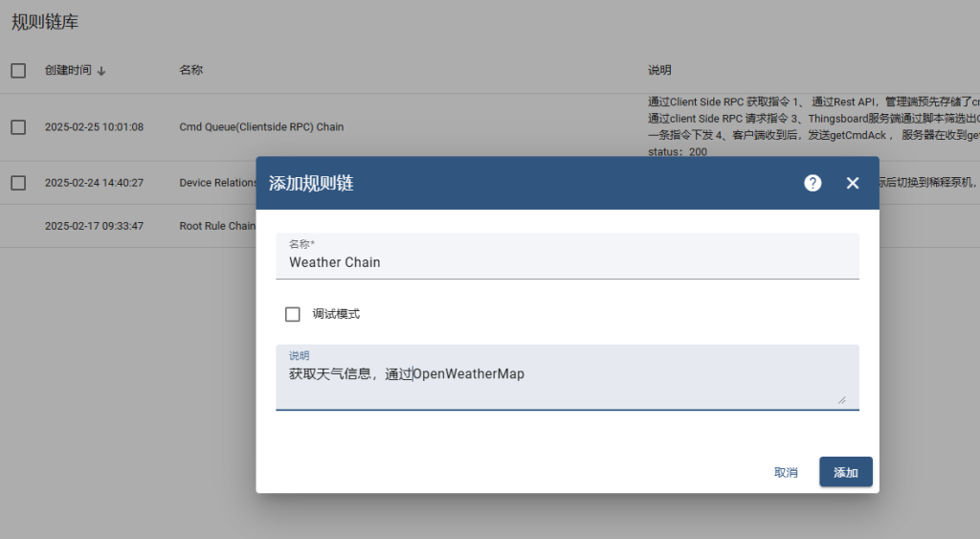Grab the resize handle of the 说明 text area
The height and width of the screenshot is (539, 980).
pyautogui.click(x=842, y=400)
